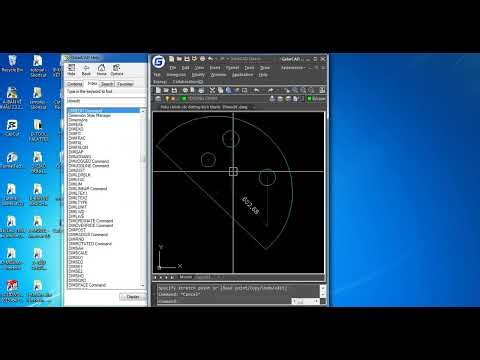Select the Layout tab next to Model
The image size is (480, 360).
pos(203,277)
